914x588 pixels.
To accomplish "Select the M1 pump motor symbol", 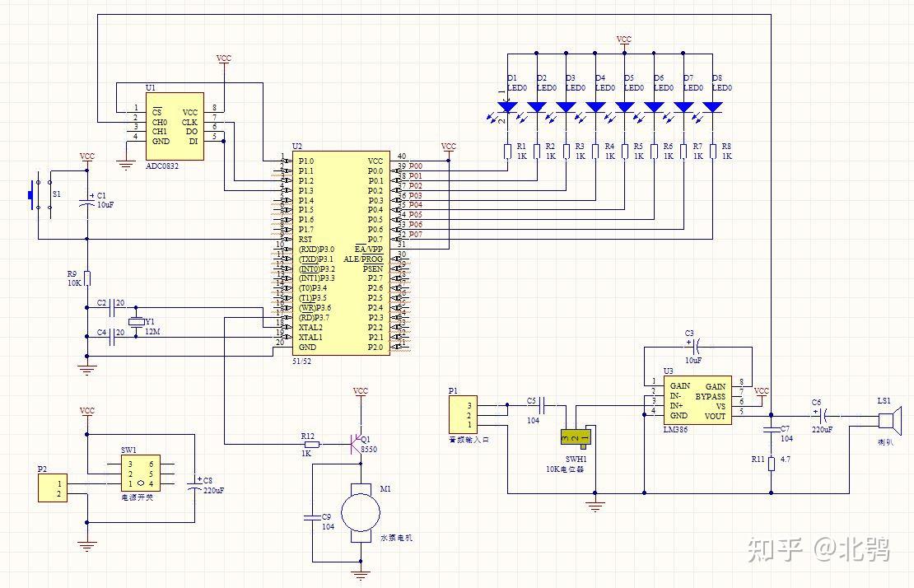I will (x=360, y=513).
